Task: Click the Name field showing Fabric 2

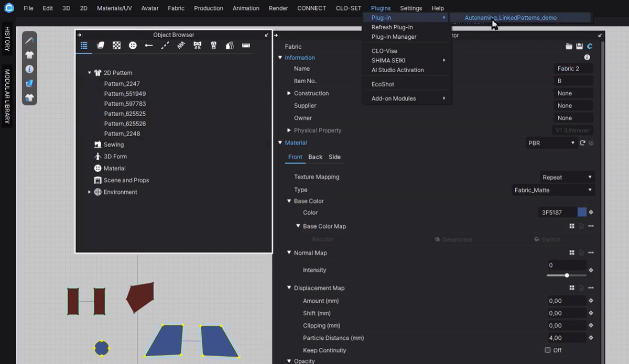Action: 574,69
